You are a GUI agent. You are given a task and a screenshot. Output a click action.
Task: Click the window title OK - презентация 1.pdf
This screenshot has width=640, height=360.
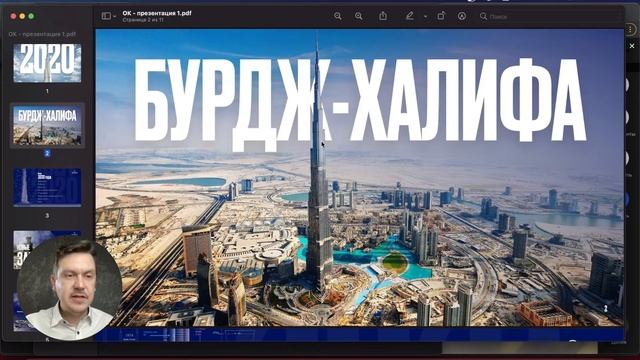[x=157, y=13]
